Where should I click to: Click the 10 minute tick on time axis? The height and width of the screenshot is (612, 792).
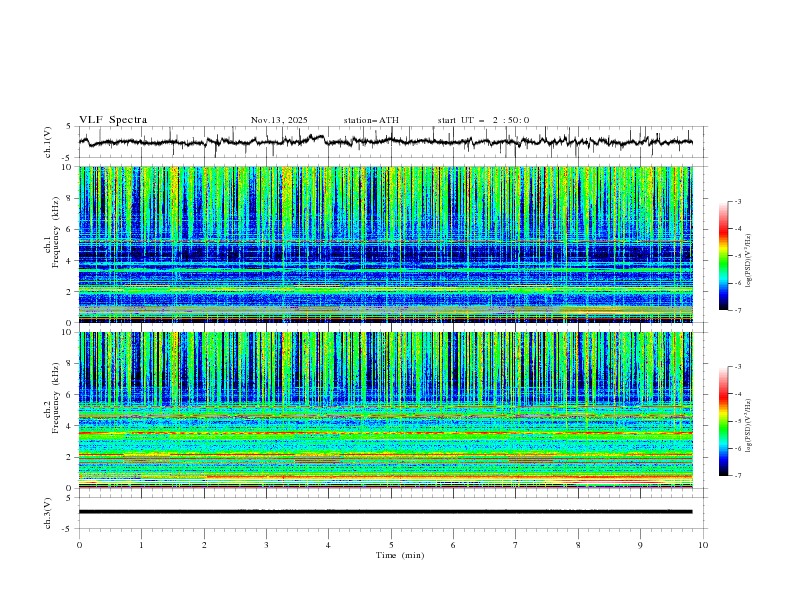703,545
